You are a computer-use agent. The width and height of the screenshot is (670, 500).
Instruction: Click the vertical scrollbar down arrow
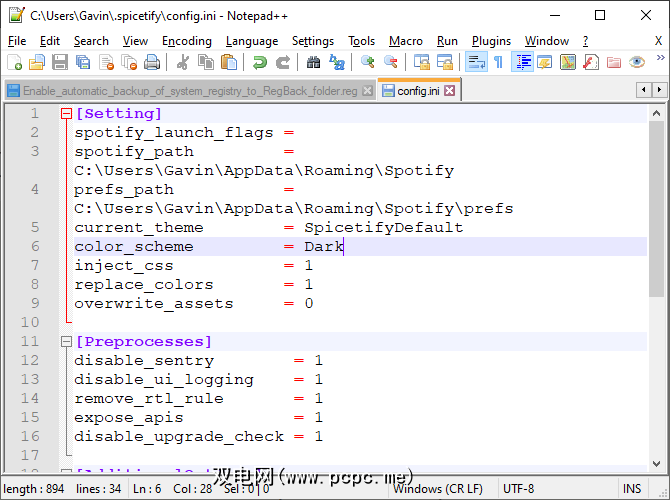tap(656, 463)
